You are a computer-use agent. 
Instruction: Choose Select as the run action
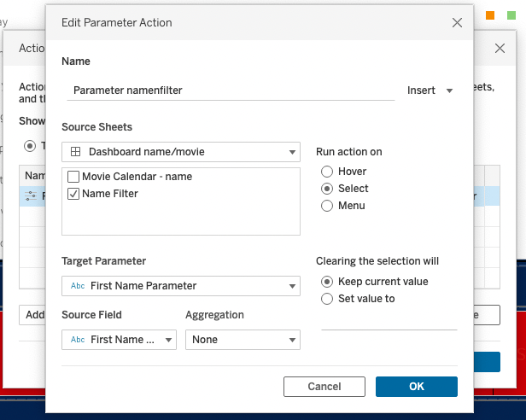(327, 189)
